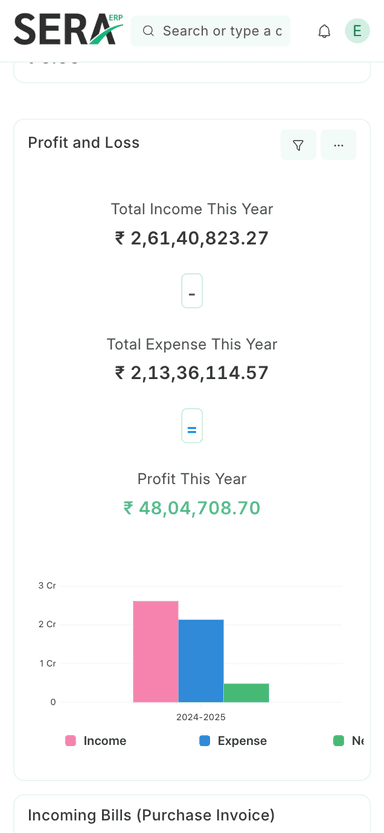Toggle the Income legend series
Screen dimensions: 384x833
pos(96,741)
